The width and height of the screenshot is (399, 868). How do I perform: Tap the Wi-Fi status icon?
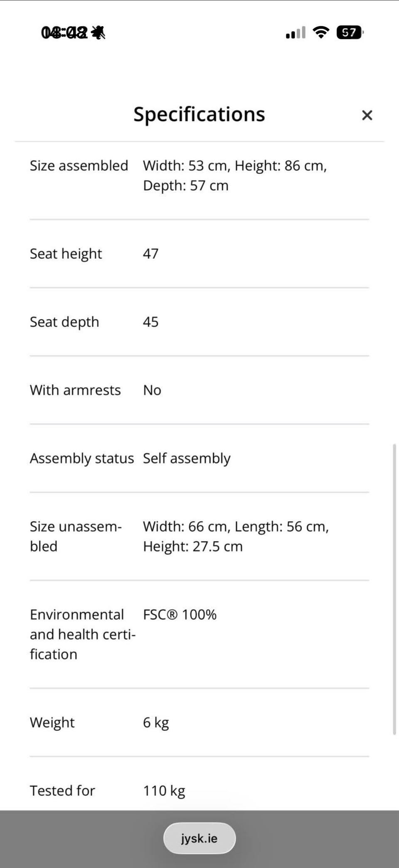coord(321,32)
